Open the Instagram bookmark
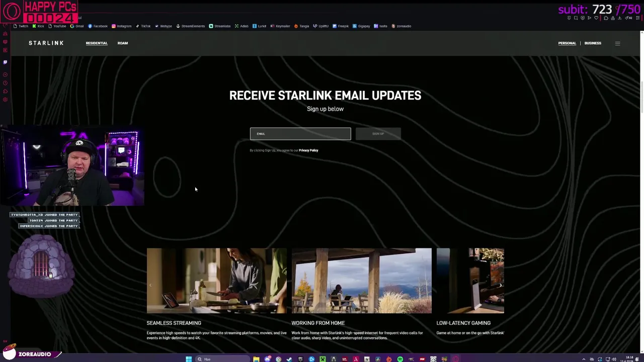The width and height of the screenshot is (644, 362). pos(121,26)
